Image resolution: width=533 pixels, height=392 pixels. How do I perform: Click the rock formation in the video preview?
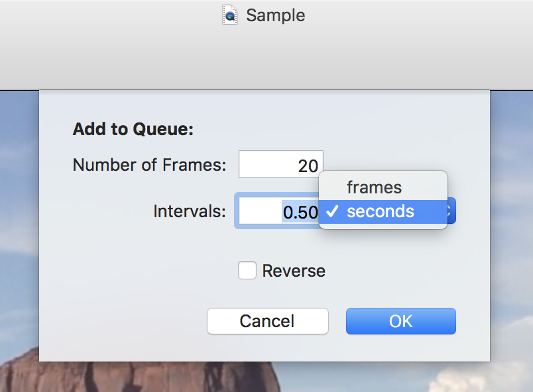tap(136, 377)
